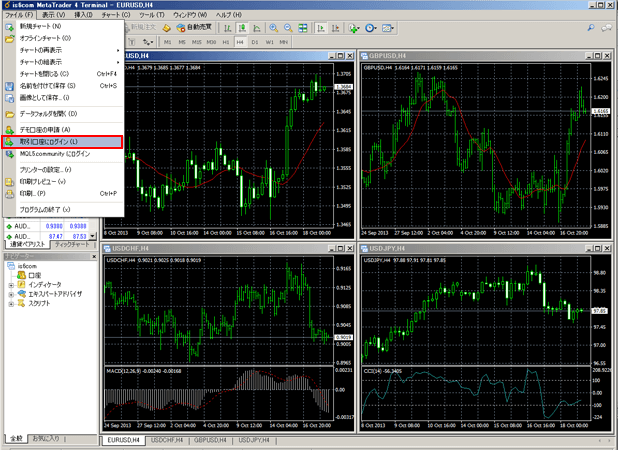Viewport: 618px width, 450px height.
Task: Choose チャートを閉じる (C) entry
Action: [63, 74]
